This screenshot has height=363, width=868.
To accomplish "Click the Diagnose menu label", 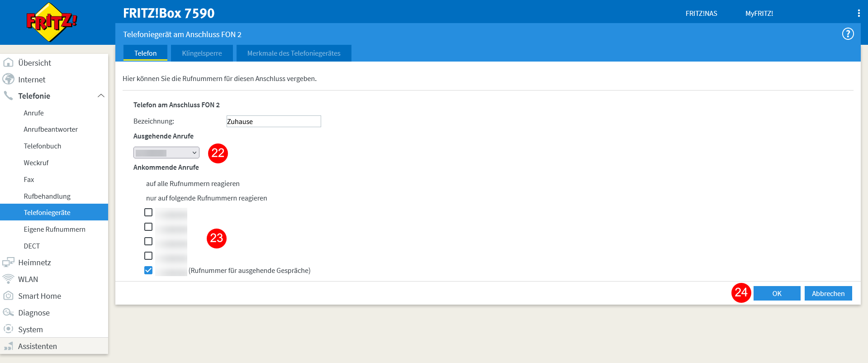I will click(x=34, y=313).
